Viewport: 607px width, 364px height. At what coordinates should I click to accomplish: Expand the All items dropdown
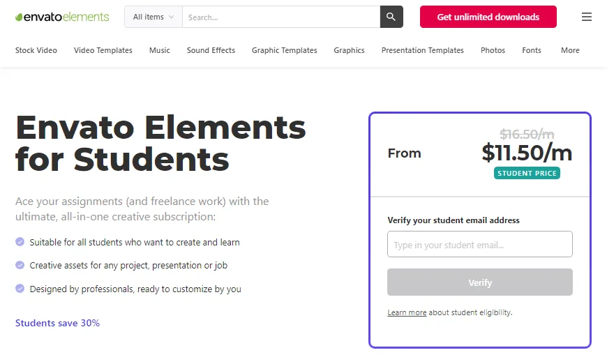[153, 17]
